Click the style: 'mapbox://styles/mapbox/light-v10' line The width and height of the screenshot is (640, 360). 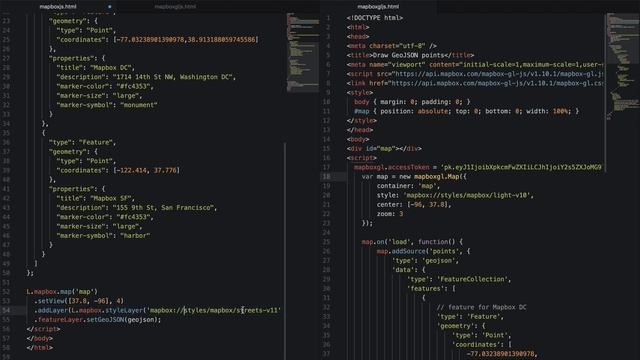point(455,196)
